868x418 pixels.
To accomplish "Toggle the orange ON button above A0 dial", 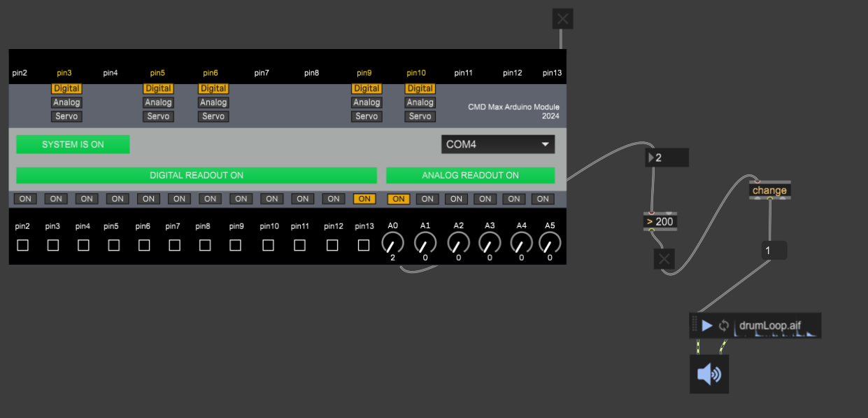I will click(x=399, y=199).
